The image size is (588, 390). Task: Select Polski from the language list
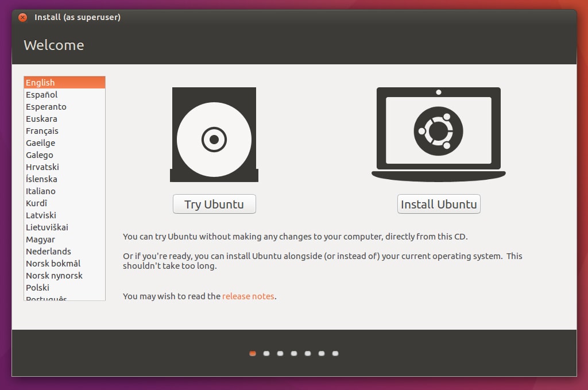37,287
